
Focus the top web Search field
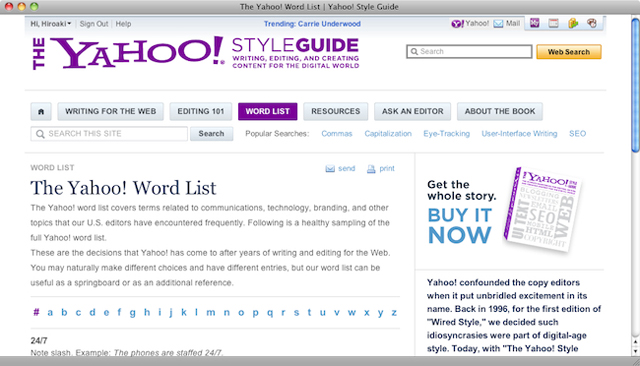pos(469,51)
